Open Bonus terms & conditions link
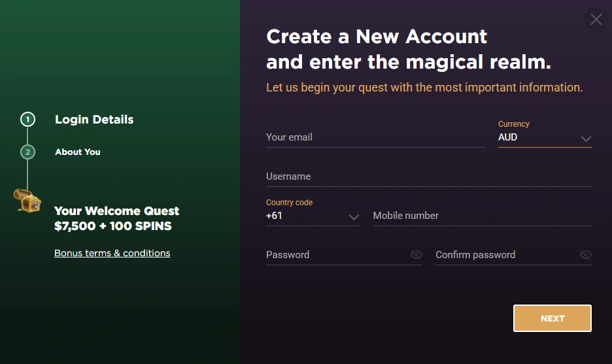The height and width of the screenshot is (364, 612). 112,253
